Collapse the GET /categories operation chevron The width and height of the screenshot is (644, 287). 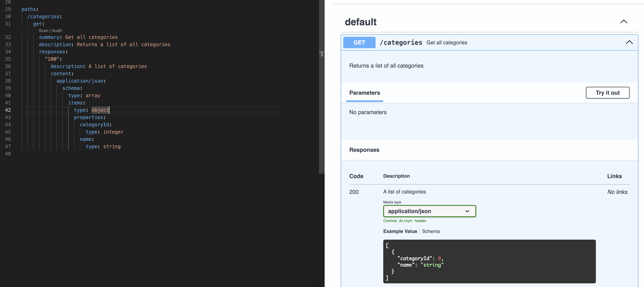[x=629, y=42]
